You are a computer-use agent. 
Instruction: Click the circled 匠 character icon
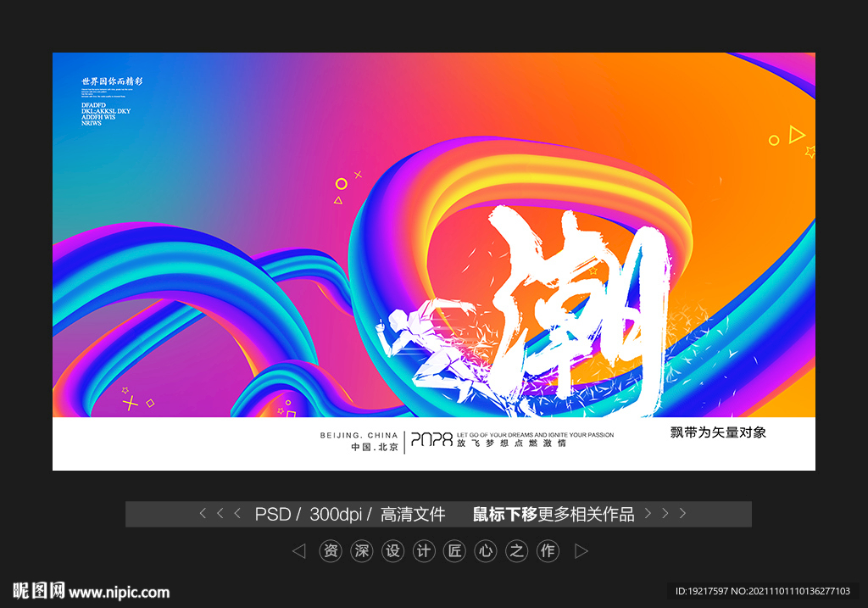454,551
